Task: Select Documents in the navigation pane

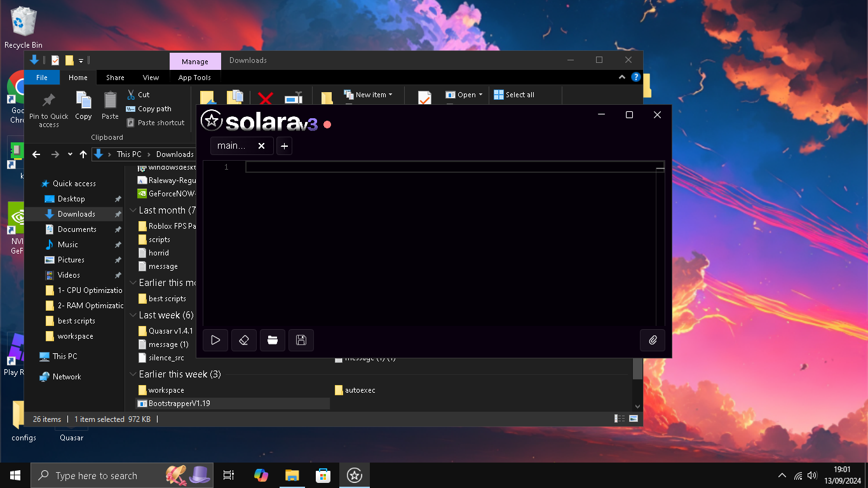Action: 77,229
